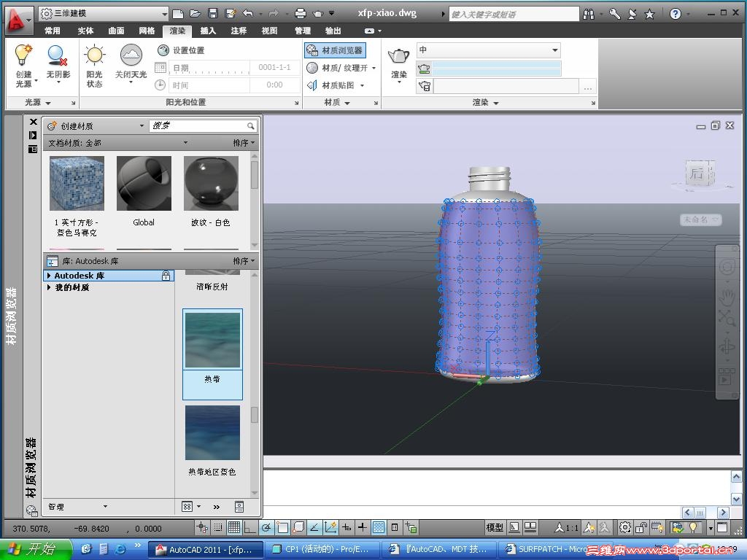Click the Create Material (创建材质) icon
The width and height of the screenshot is (747, 560).
click(x=52, y=125)
